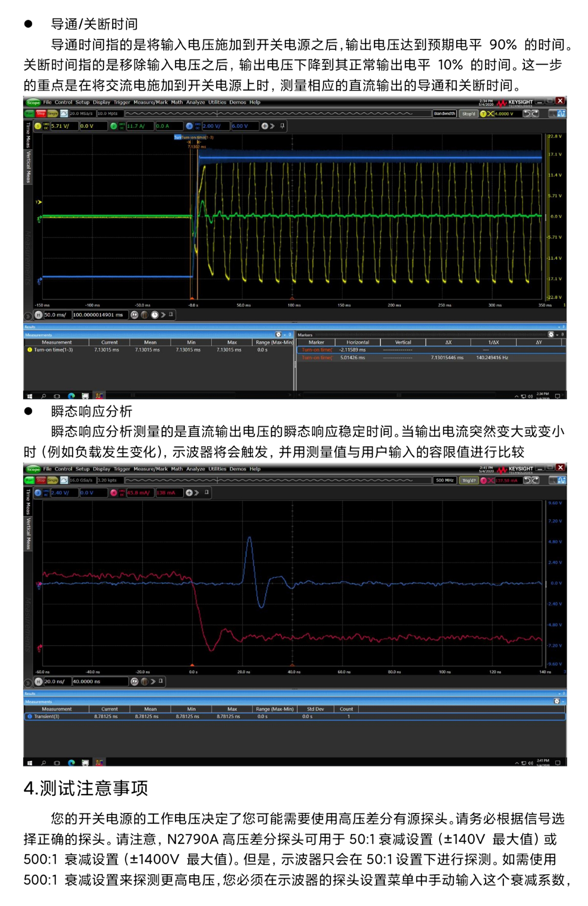Open the Analyze menu in bottom scope
588x906 pixels.
point(196,469)
